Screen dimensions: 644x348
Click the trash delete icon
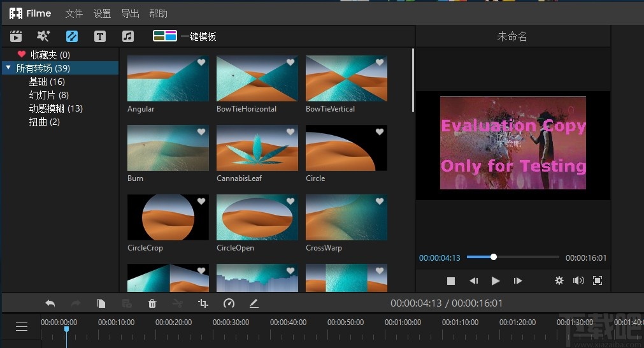click(x=152, y=303)
